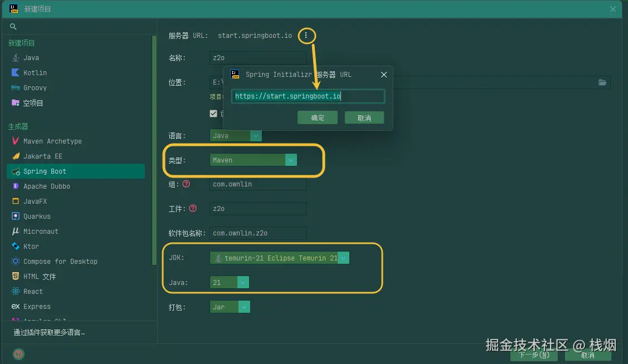Confirm the URL dialog with 确定

tap(317, 117)
